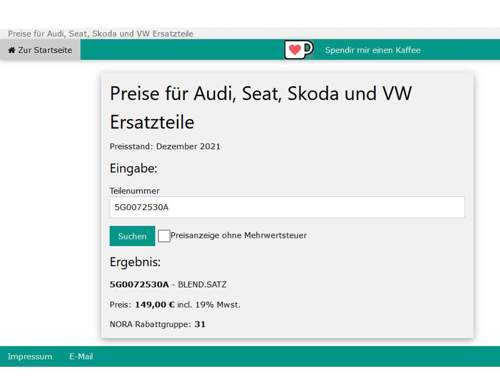Click the Teilenummer input field
500x381 pixels.
[x=287, y=207]
